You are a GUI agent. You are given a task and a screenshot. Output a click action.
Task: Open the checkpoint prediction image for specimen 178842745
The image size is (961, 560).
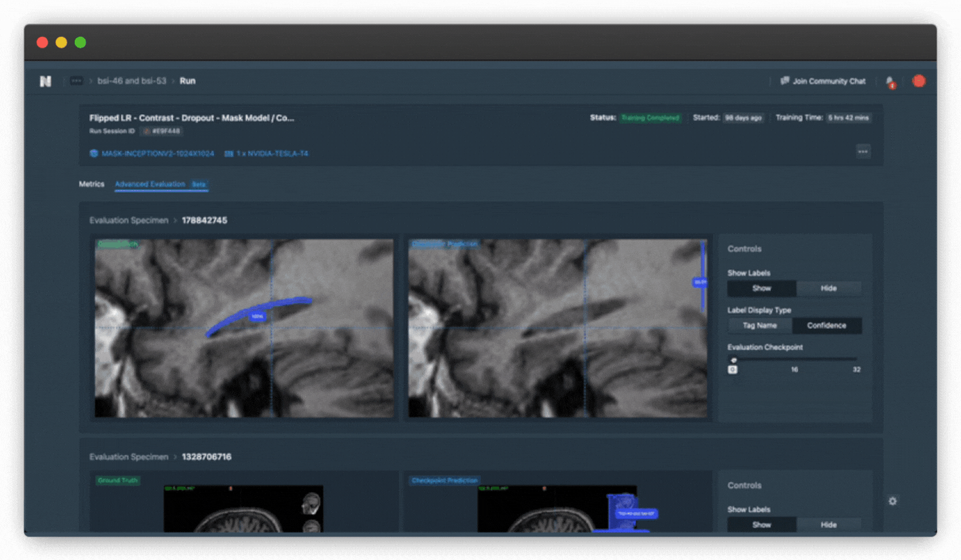pyautogui.click(x=557, y=328)
